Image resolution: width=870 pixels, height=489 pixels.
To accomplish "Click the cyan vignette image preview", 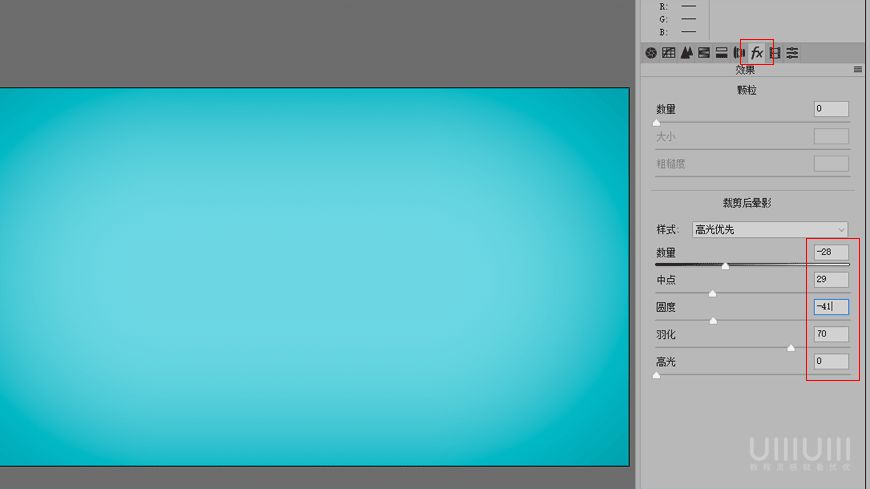I will pyautogui.click(x=315, y=276).
